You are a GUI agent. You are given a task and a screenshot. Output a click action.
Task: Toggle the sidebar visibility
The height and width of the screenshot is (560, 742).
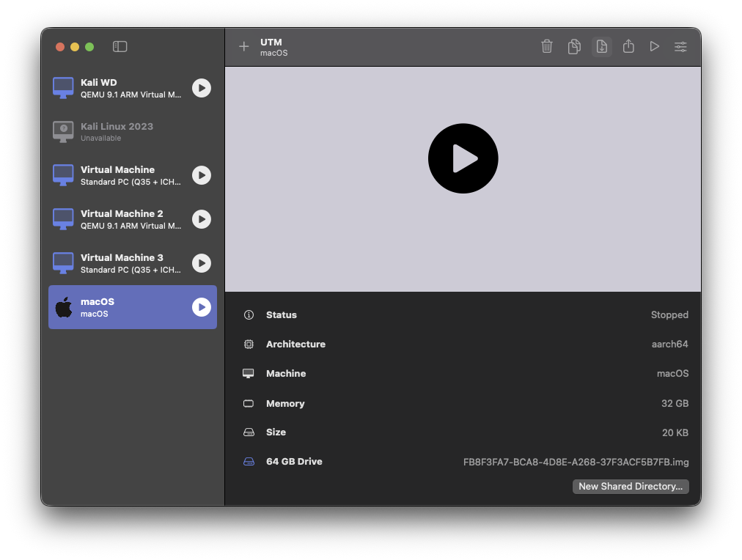tap(120, 47)
